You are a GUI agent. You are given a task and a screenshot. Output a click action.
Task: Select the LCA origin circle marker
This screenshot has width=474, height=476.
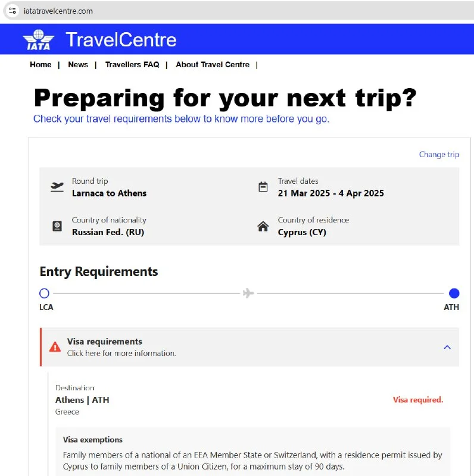[44, 293]
